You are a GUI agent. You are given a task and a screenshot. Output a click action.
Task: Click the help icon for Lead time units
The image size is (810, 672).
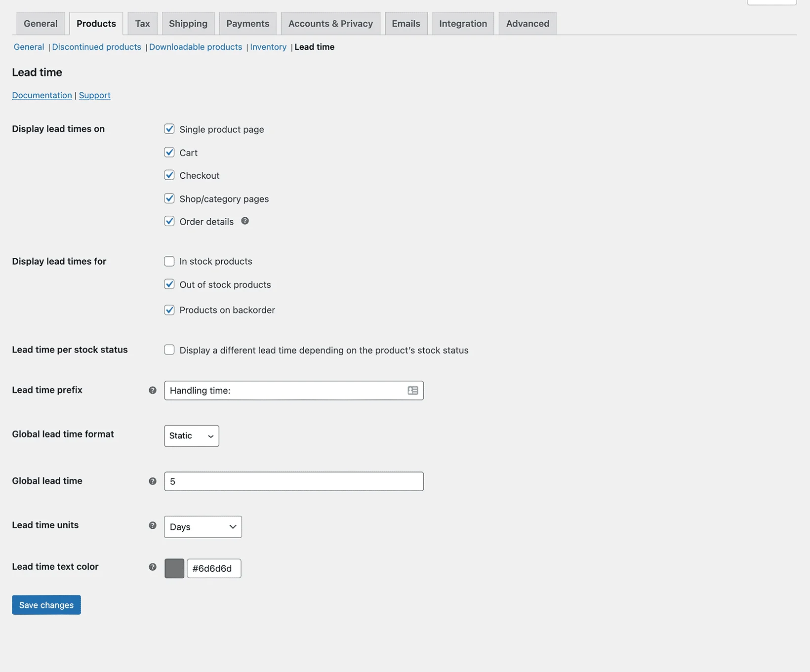pos(152,525)
